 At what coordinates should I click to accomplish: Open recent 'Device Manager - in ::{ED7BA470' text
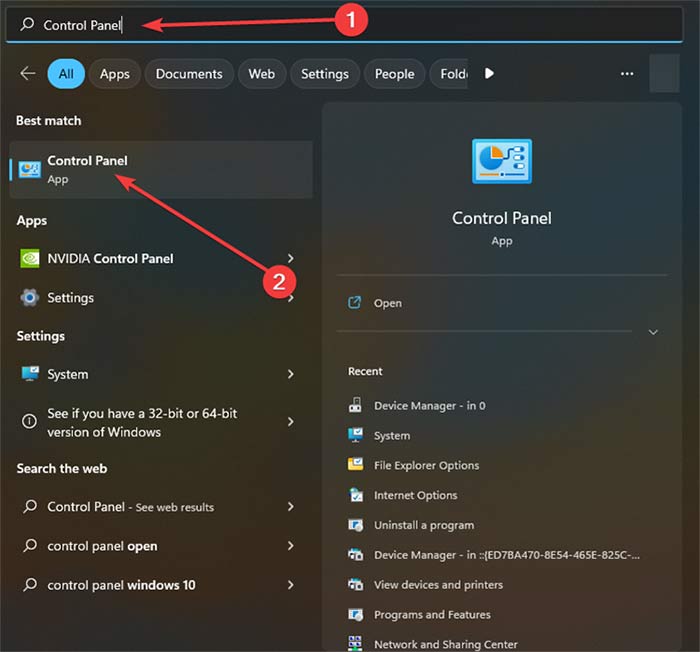click(x=507, y=555)
